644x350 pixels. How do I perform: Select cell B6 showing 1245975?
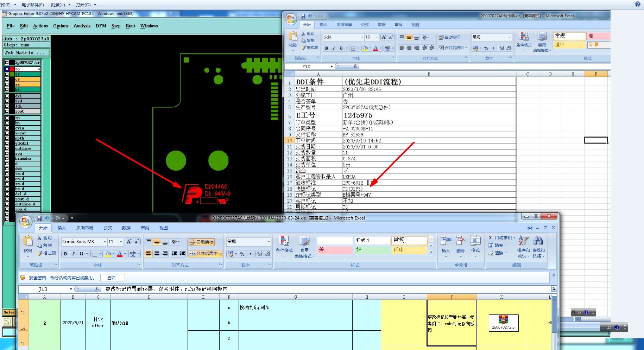[429, 115]
